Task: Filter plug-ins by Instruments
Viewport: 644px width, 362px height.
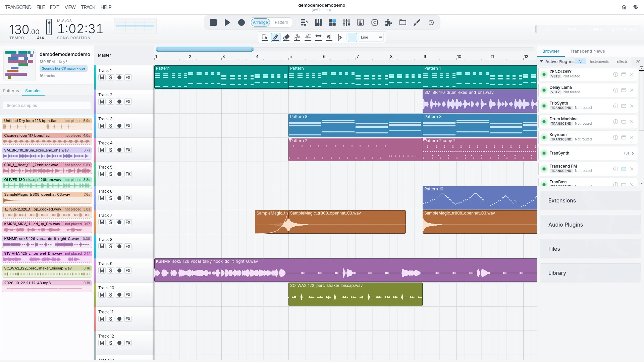Action: 599,61
